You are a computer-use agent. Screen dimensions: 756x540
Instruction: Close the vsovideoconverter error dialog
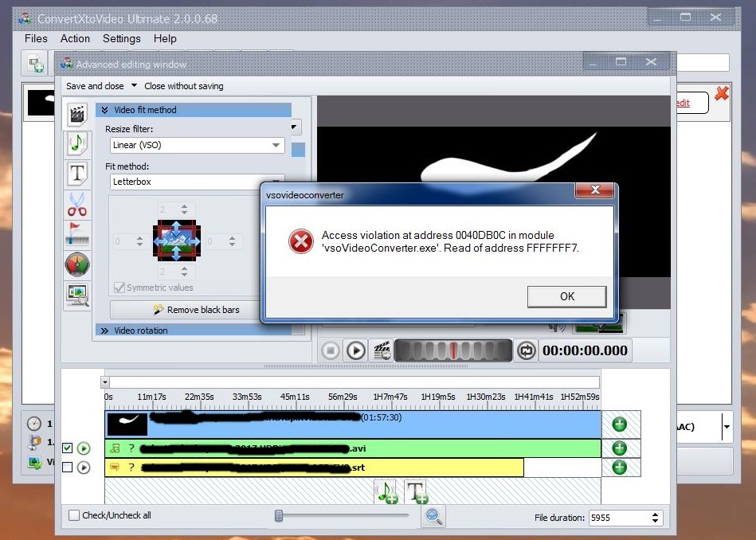point(595,190)
